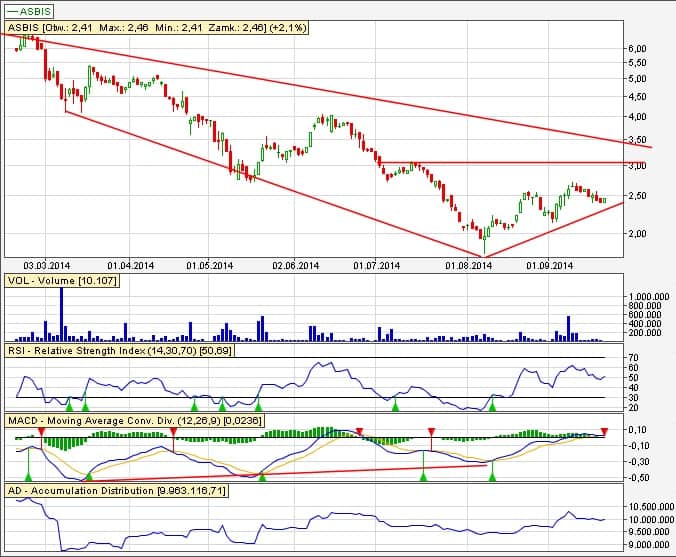This screenshot has height=557, width=676.
Task: Click the rightmost green buy arrow in RSI
Action: click(x=492, y=405)
